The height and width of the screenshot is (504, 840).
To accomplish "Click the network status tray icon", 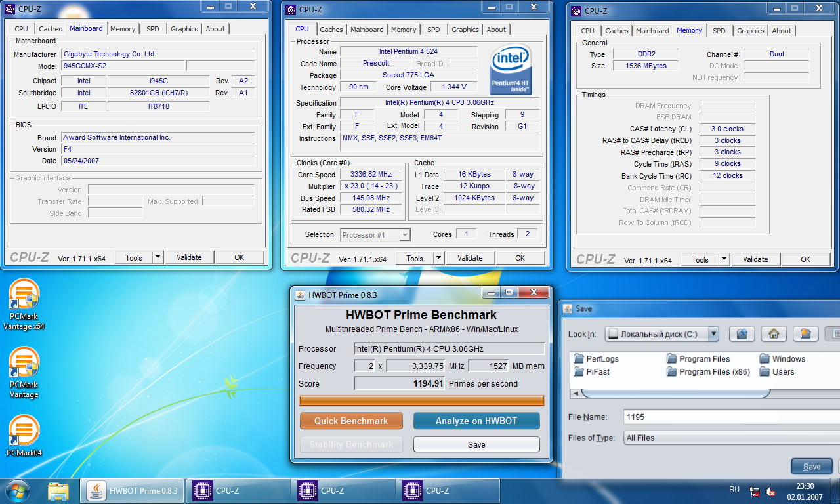I will (x=755, y=491).
